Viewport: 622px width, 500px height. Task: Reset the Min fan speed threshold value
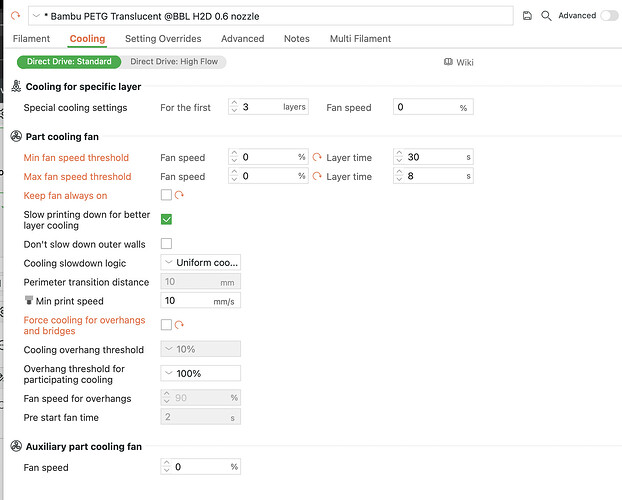(x=317, y=157)
